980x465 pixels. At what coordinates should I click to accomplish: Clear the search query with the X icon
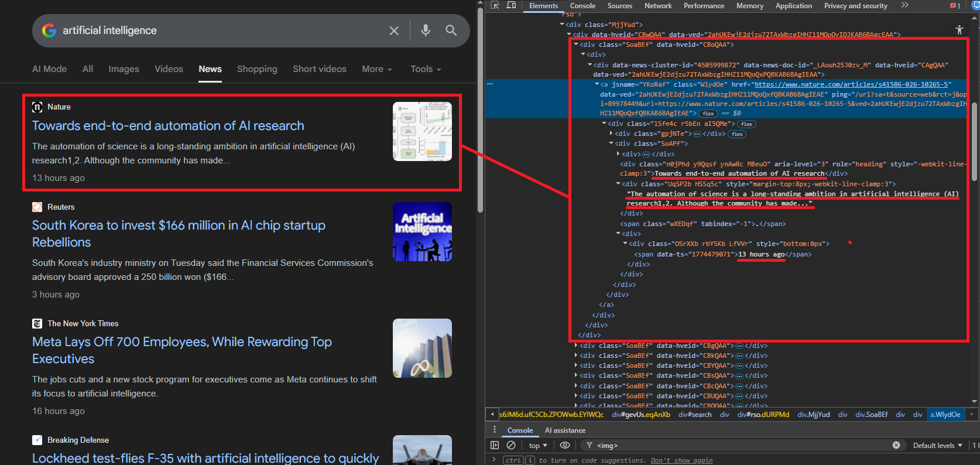click(x=394, y=30)
